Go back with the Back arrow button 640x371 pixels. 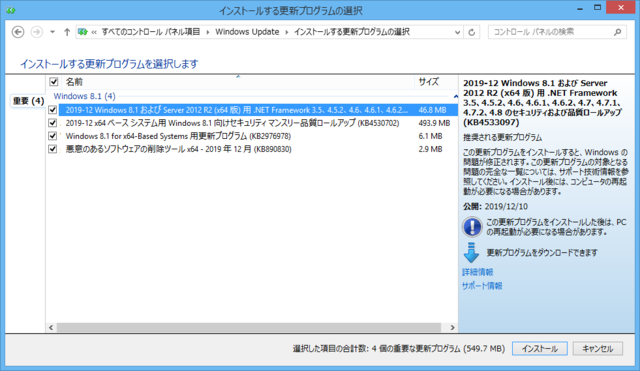pos(18,32)
